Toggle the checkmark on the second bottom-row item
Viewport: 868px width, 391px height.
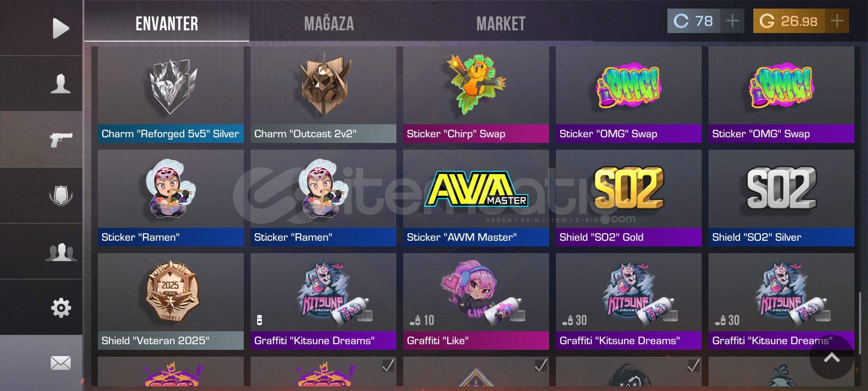(388, 365)
